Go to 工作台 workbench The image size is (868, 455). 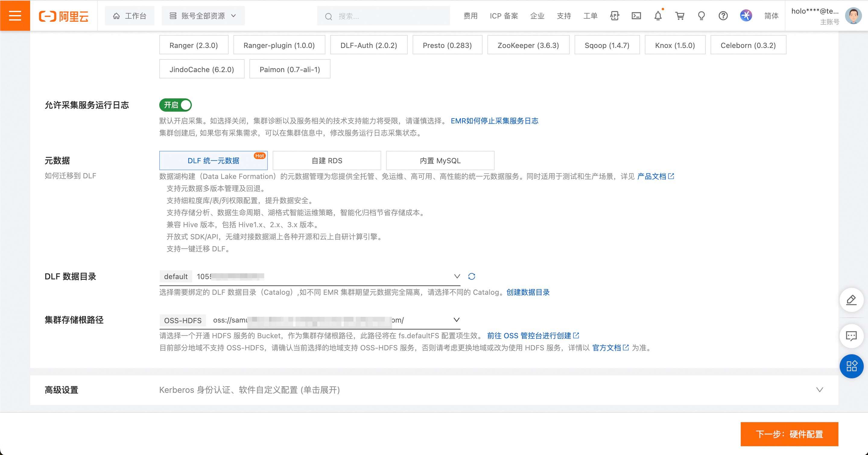pyautogui.click(x=129, y=16)
